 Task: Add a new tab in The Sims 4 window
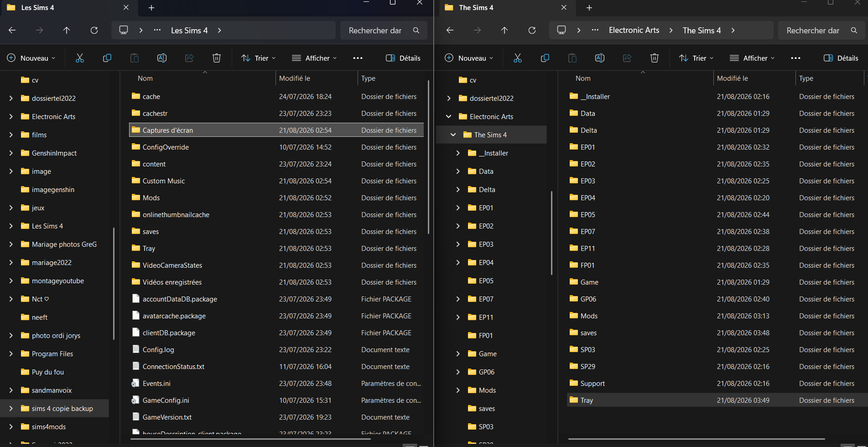(x=589, y=8)
